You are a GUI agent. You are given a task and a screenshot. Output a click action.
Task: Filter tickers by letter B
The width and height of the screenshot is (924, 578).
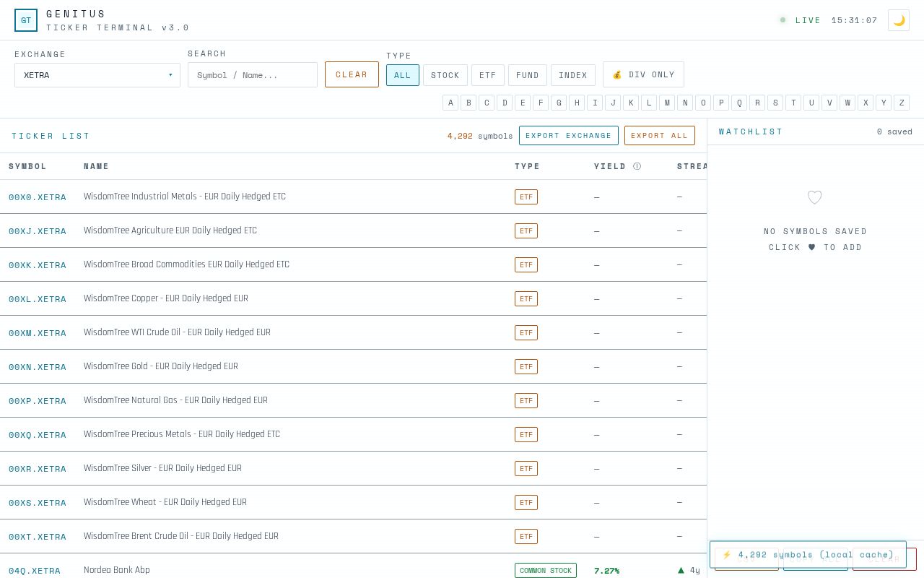[x=468, y=103]
